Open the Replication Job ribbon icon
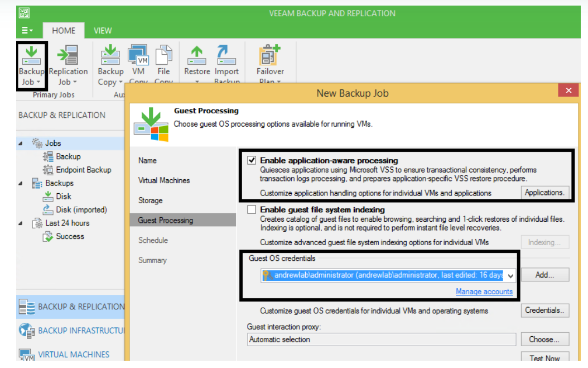The height and width of the screenshot is (368, 588). click(x=68, y=56)
